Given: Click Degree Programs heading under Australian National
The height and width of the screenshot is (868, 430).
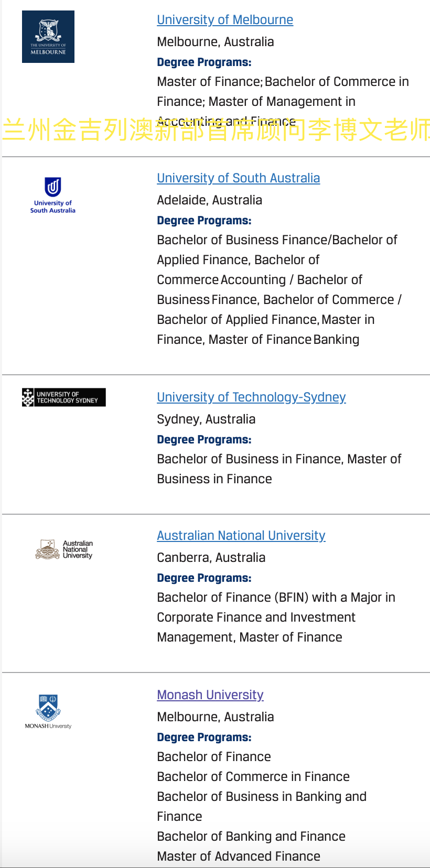Looking at the screenshot, I should 204,578.
